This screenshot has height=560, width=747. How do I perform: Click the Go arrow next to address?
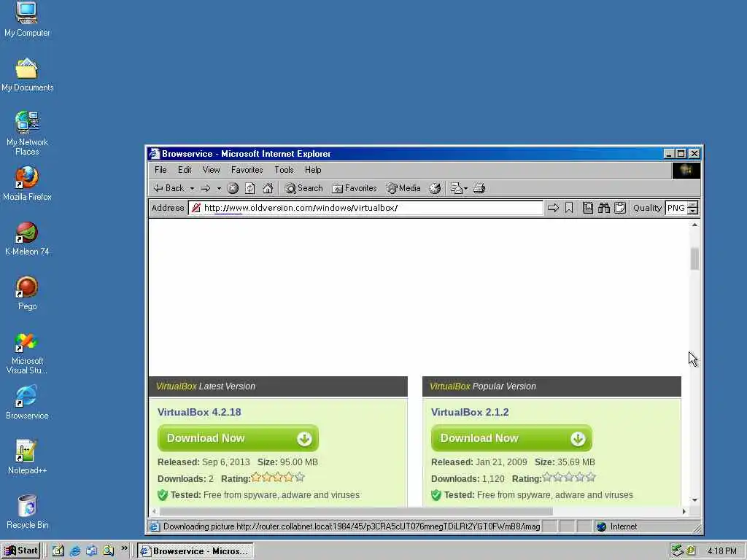click(x=553, y=208)
